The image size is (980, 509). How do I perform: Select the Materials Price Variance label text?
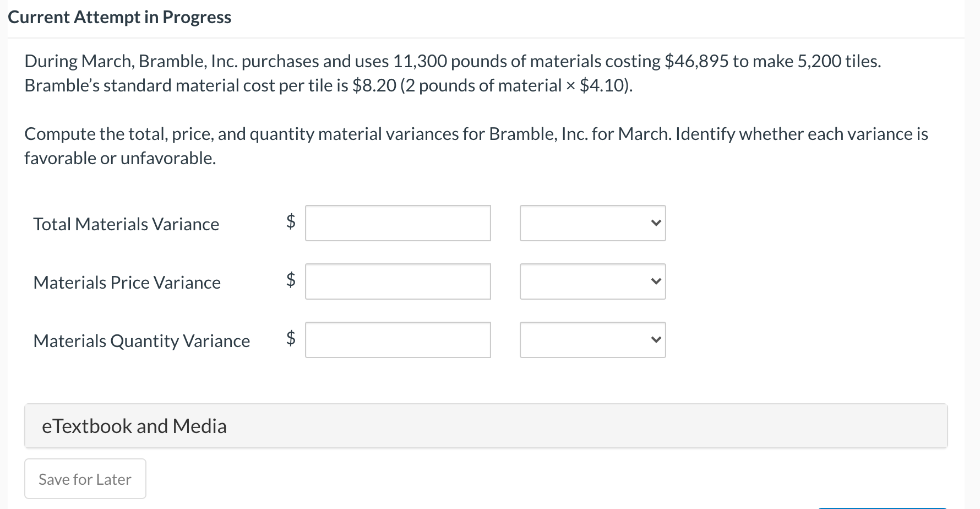(x=127, y=282)
